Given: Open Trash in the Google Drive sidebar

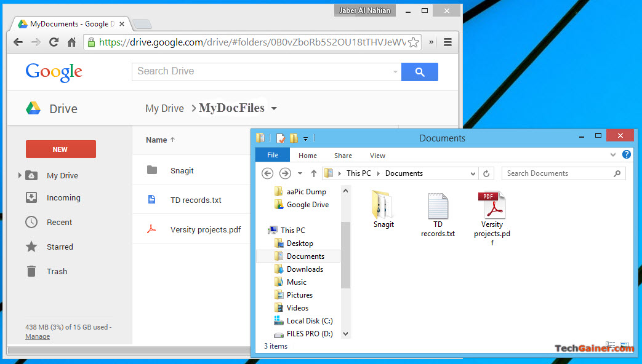Looking at the screenshot, I should (x=57, y=271).
